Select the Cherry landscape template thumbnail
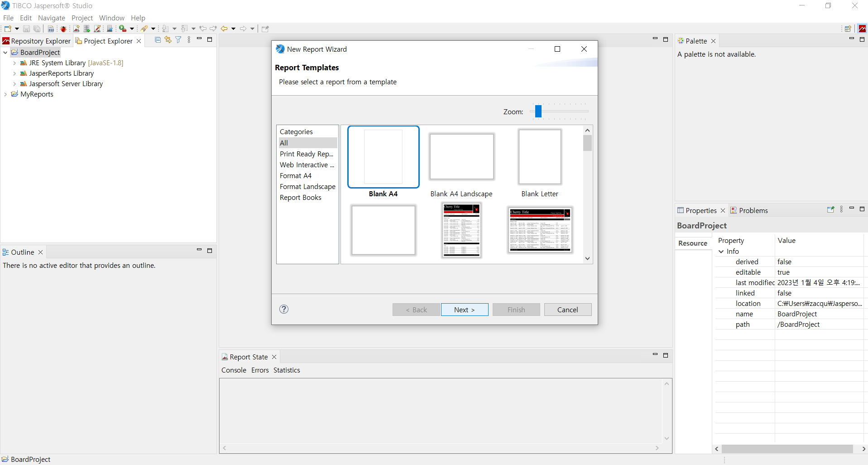Image resolution: width=868 pixels, height=465 pixels. pos(540,230)
